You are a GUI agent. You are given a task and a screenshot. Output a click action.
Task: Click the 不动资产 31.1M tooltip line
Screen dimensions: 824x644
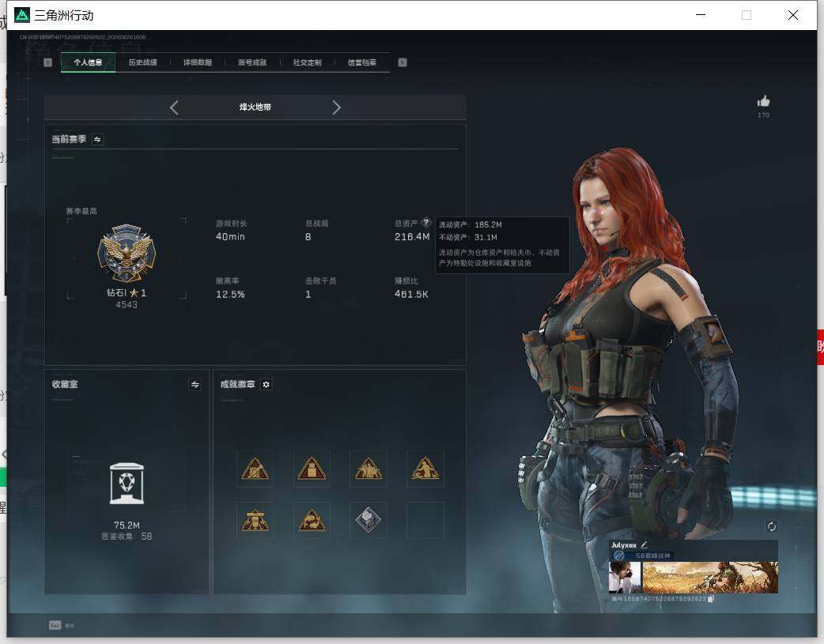tap(468, 237)
